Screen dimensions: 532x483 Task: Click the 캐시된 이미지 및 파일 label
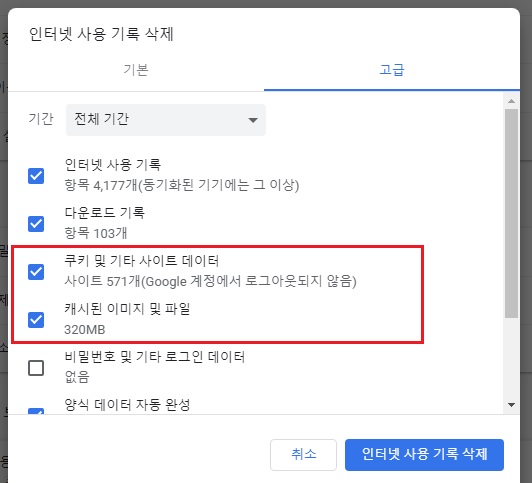click(x=127, y=309)
